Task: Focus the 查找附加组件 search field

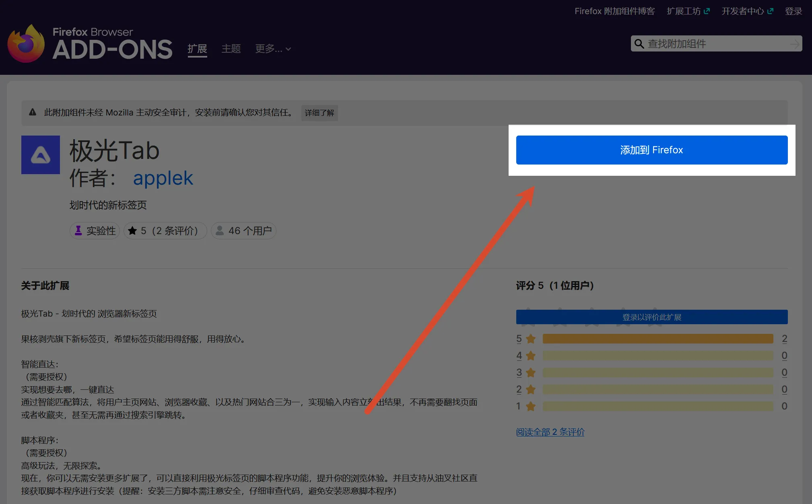Action: tap(716, 44)
